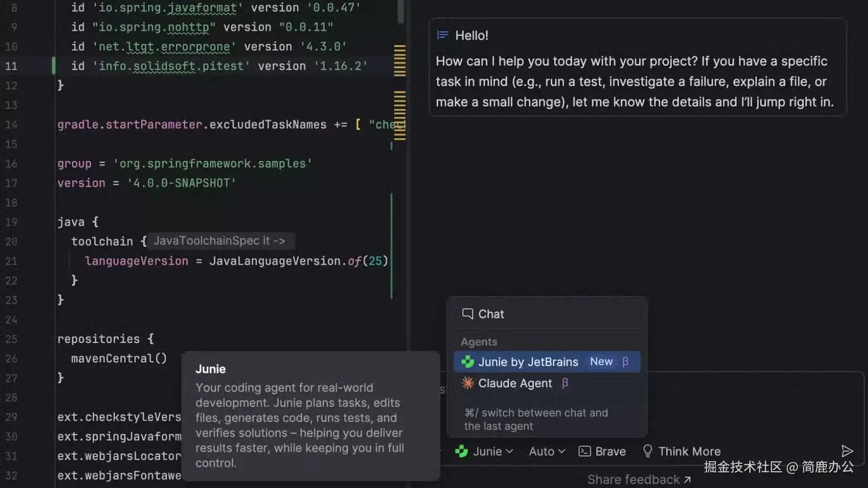Click the send paper-plane icon
This screenshot has height=488, width=868.
click(847, 450)
